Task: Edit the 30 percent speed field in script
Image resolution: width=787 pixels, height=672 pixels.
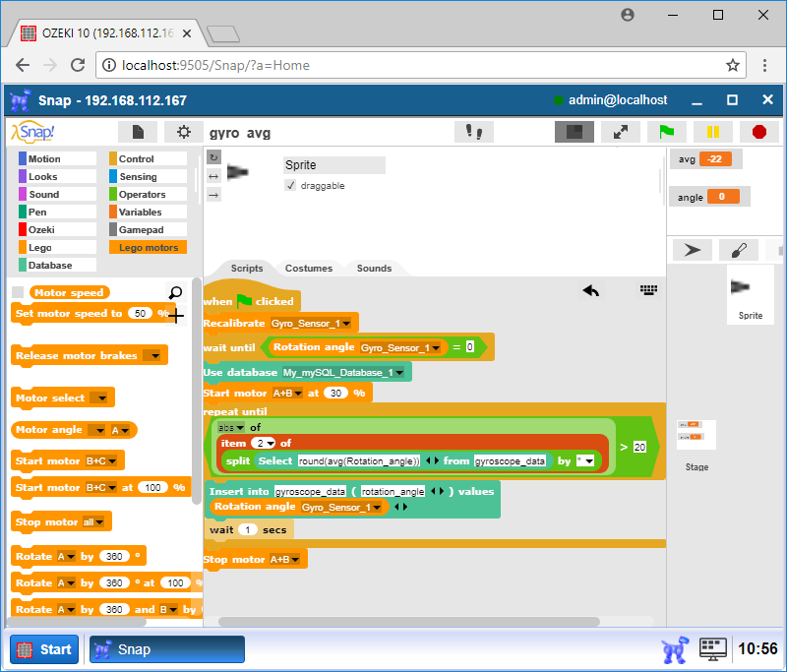Action: pyautogui.click(x=335, y=393)
